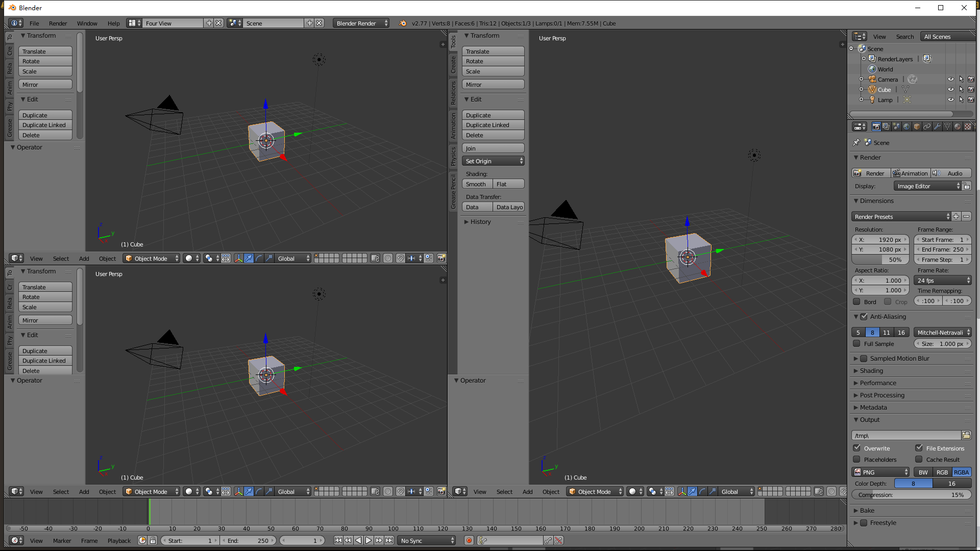
Task: Click the pin icon beside Scene in Properties
Action: (x=856, y=142)
